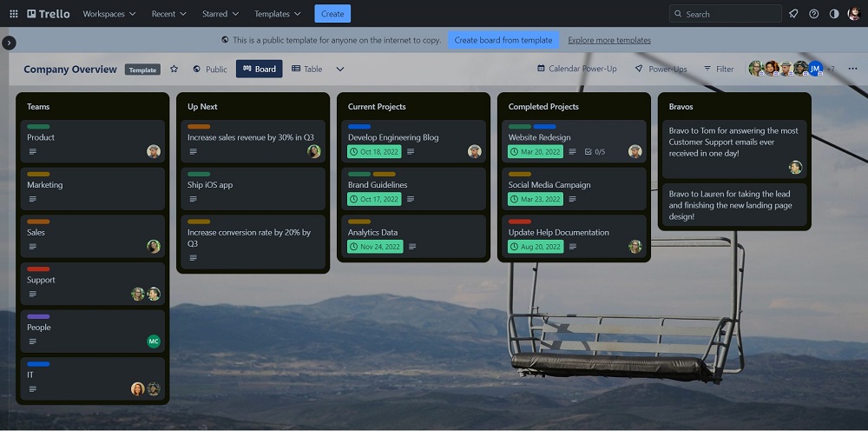Image resolution: width=868 pixels, height=431 pixels.
Task: Click the Company Overview board title
Action: point(70,70)
